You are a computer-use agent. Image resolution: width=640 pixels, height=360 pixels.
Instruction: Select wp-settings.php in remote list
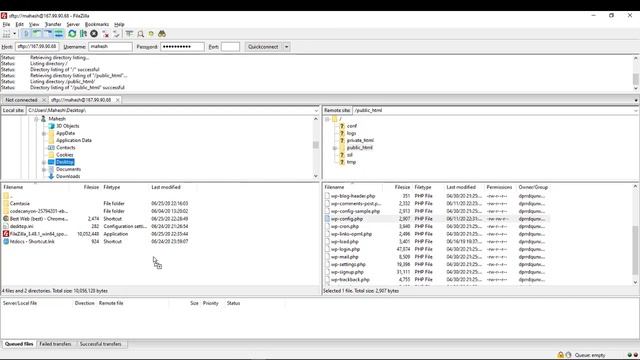point(348,264)
